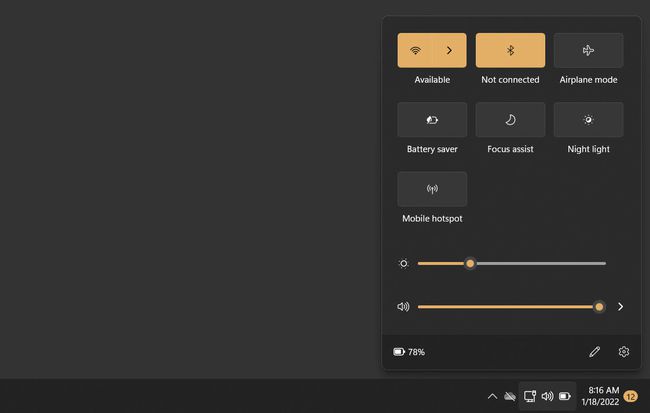The height and width of the screenshot is (413, 650).
Task: Click the "Not connected" Bluetooth label
Action: (510, 80)
